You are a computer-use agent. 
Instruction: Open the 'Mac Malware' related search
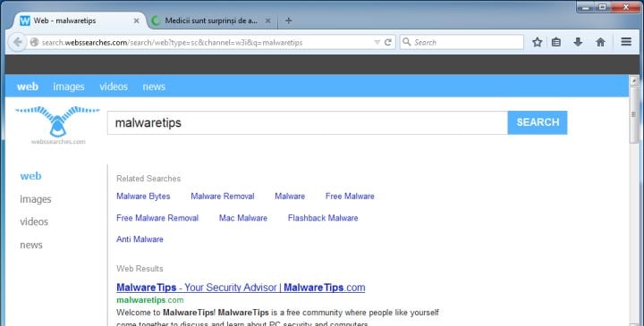[242, 218]
